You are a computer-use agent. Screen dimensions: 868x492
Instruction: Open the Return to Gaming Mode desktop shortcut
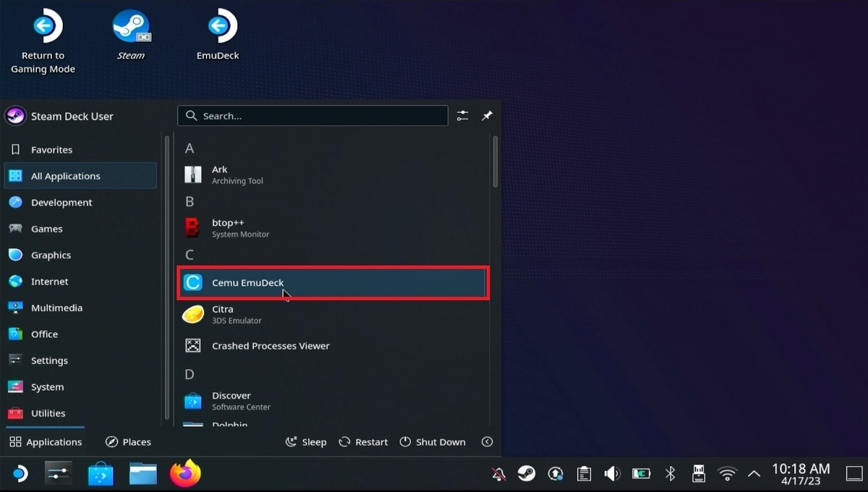[43, 41]
